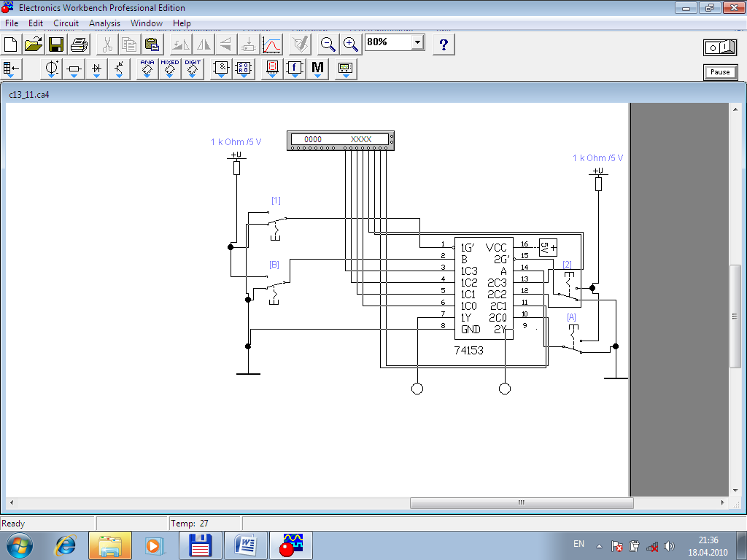This screenshot has width=747, height=560.
Task: Click the scroll right arrow
Action: point(723,503)
